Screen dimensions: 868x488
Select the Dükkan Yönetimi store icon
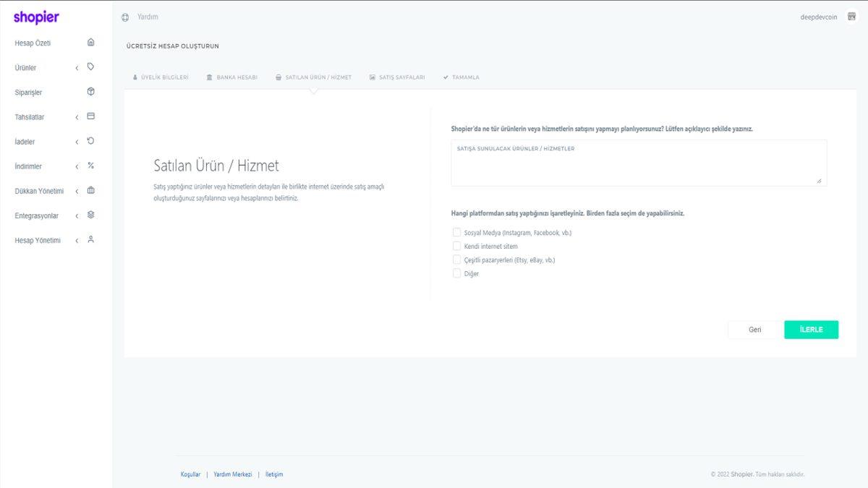pos(90,190)
